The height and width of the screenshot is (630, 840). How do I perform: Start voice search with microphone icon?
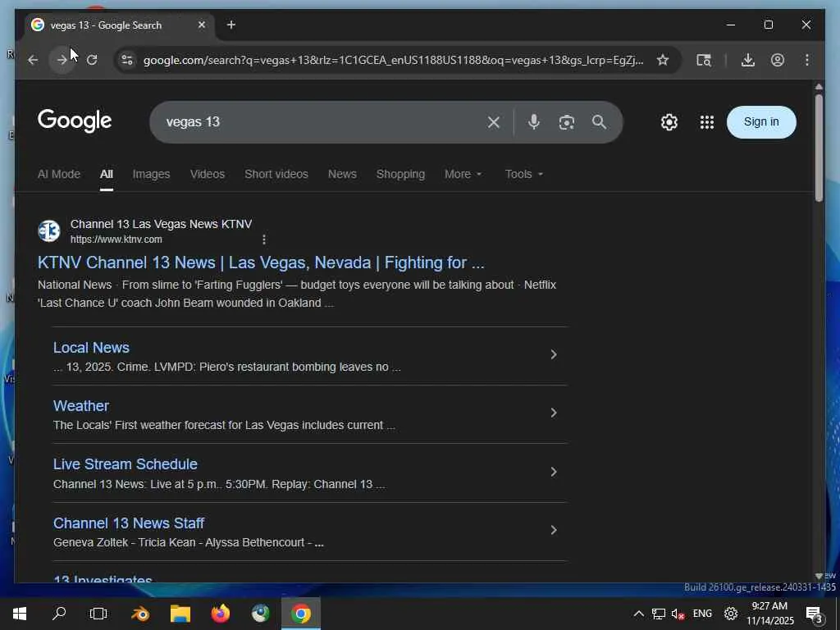point(533,122)
